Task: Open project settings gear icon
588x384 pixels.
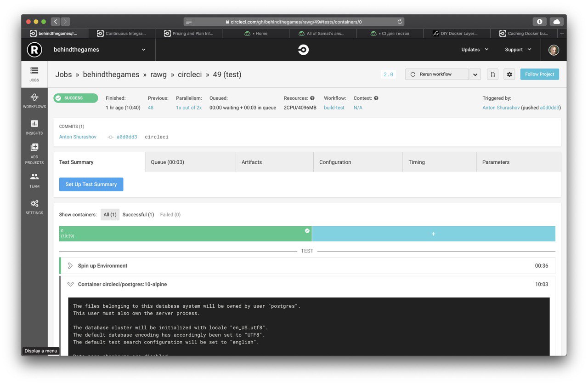Action: coord(509,74)
